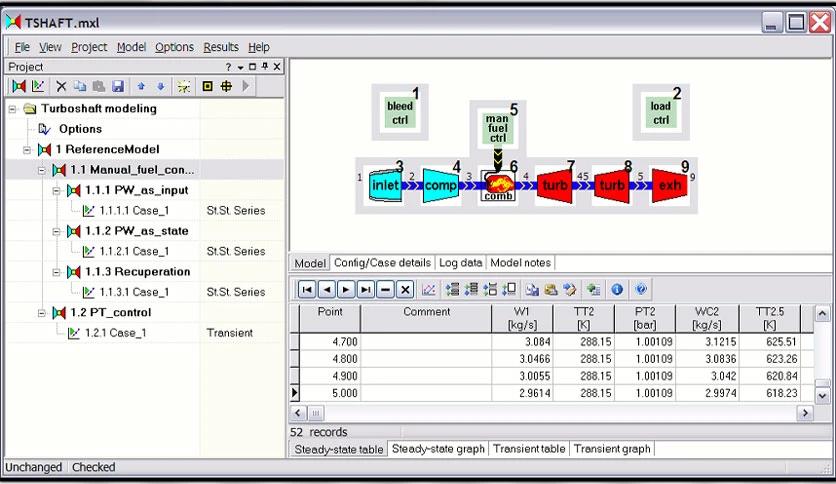Click the blue move-down arrow icon
Image resolution: width=836 pixels, height=484 pixels.
pyautogui.click(x=160, y=86)
